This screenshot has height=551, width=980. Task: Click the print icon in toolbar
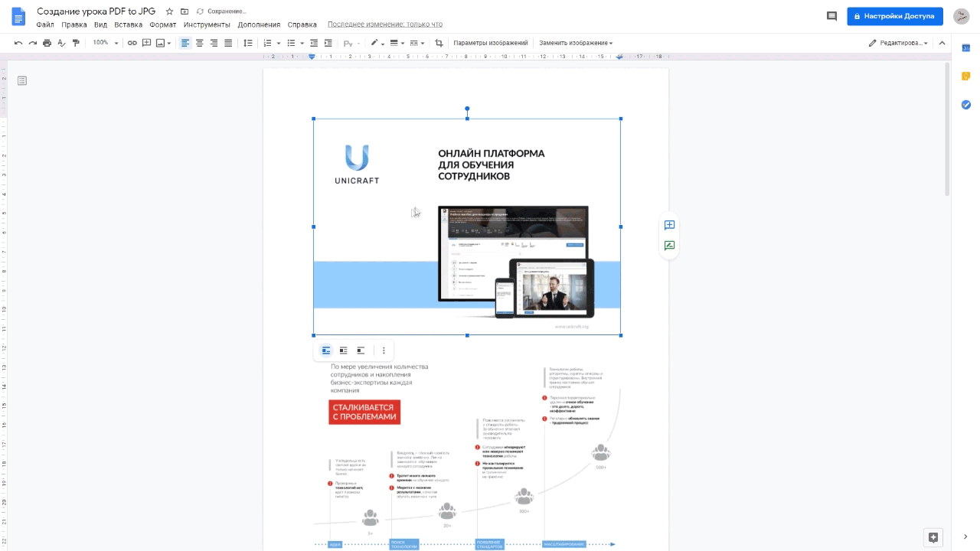(47, 43)
